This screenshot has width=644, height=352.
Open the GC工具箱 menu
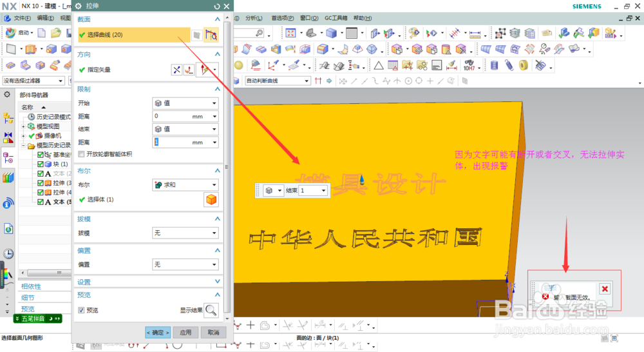(336, 18)
